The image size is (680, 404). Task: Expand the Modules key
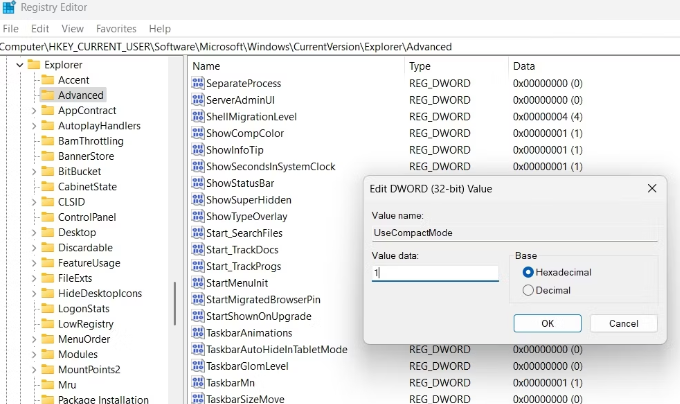34,355
